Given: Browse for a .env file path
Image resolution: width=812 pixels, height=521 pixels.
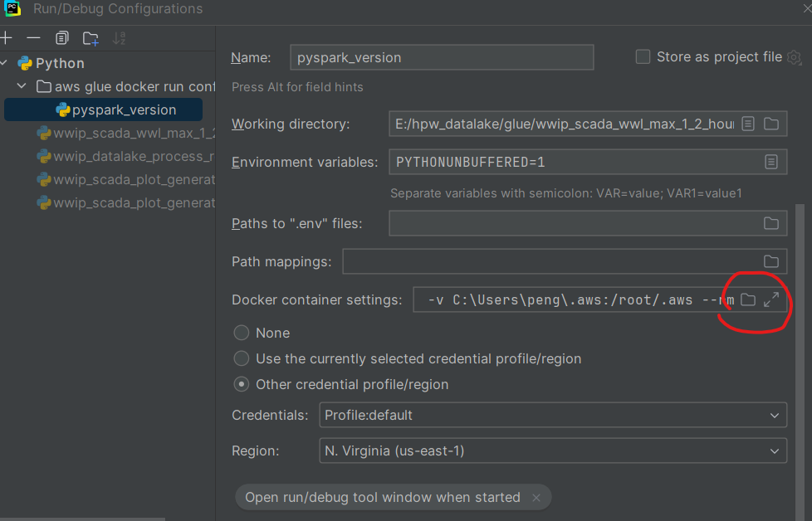Looking at the screenshot, I should tap(770, 223).
